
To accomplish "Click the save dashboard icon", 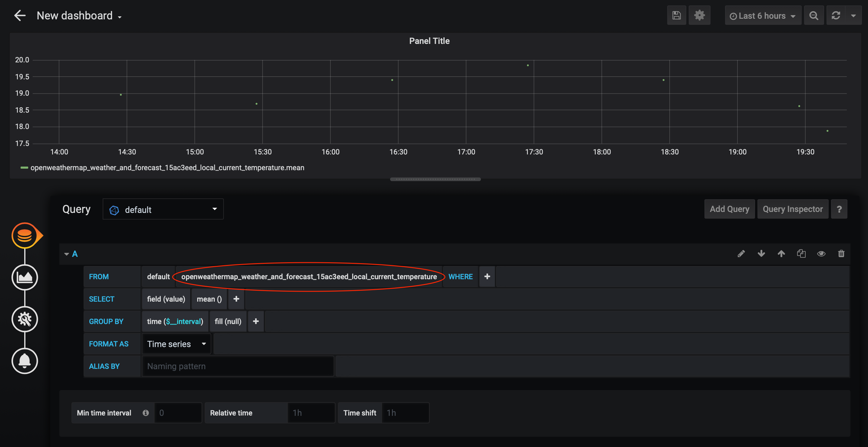I will point(676,15).
